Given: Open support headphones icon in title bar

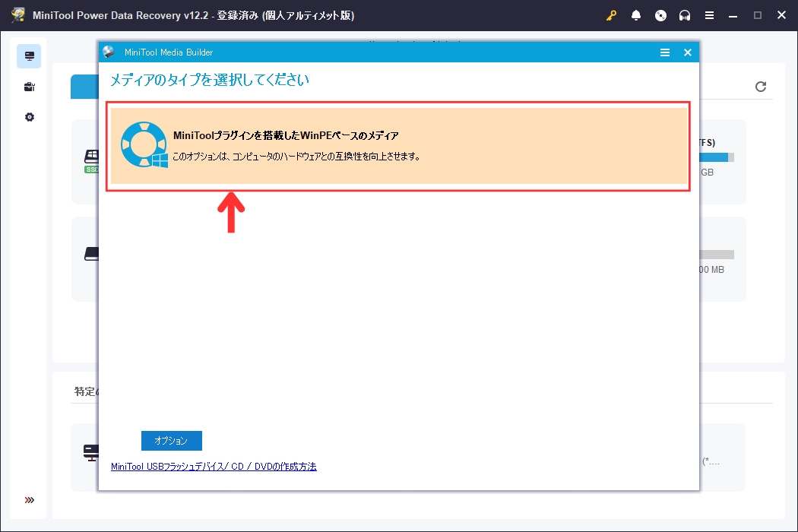Looking at the screenshot, I should 685,15.
